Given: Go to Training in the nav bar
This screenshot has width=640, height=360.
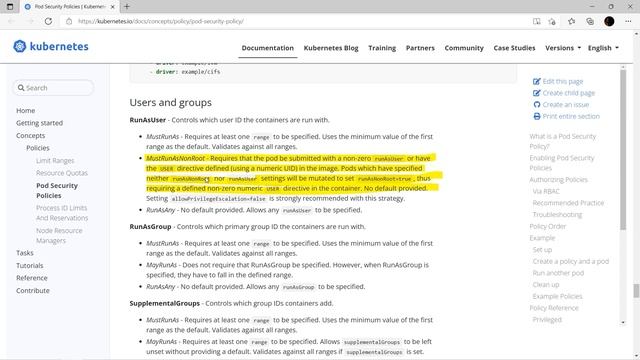Looking at the screenshot, I should click(382, 48).
